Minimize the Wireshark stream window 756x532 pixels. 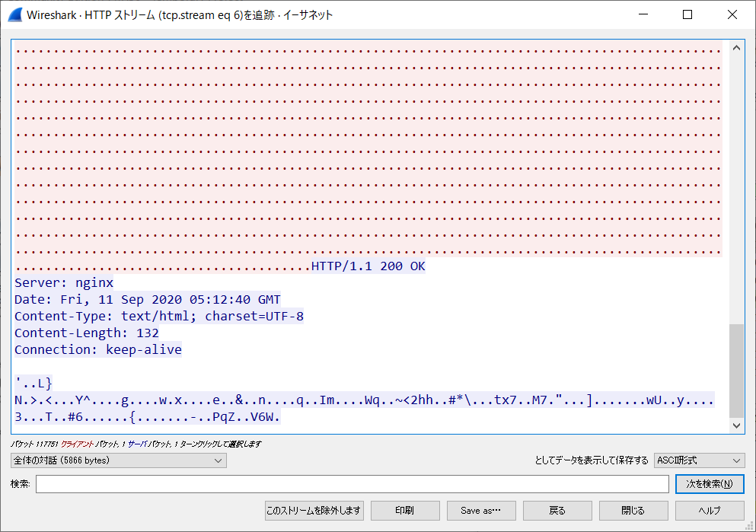click(x=643, y=14)
